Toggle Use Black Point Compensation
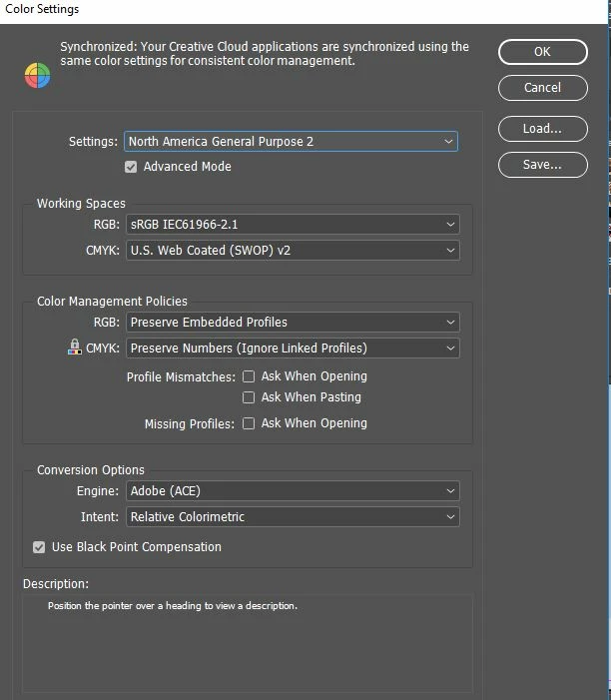The width and height of the screenshot is (611, 700). [x=39, y=547]
